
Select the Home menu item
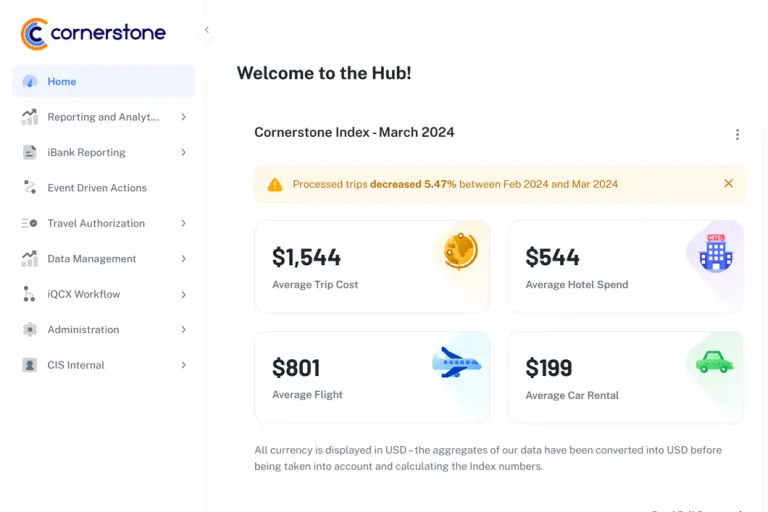103,81
